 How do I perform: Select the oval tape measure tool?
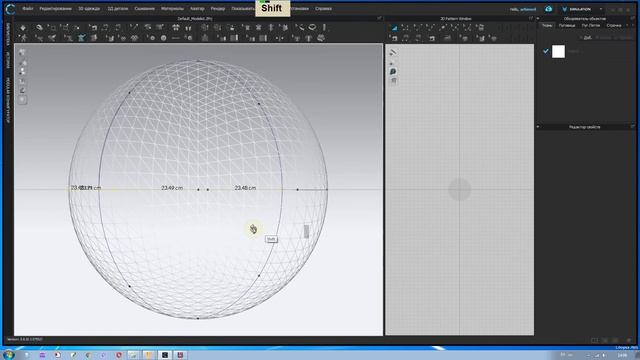(312, 27)
